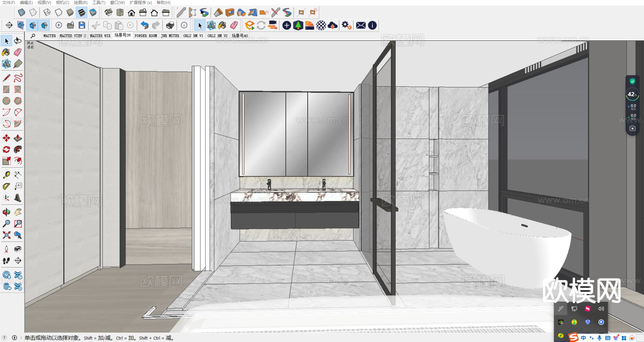644x342 pixels.
Task: Click the microphone icon in the input method bar
Action: (600, 338)
